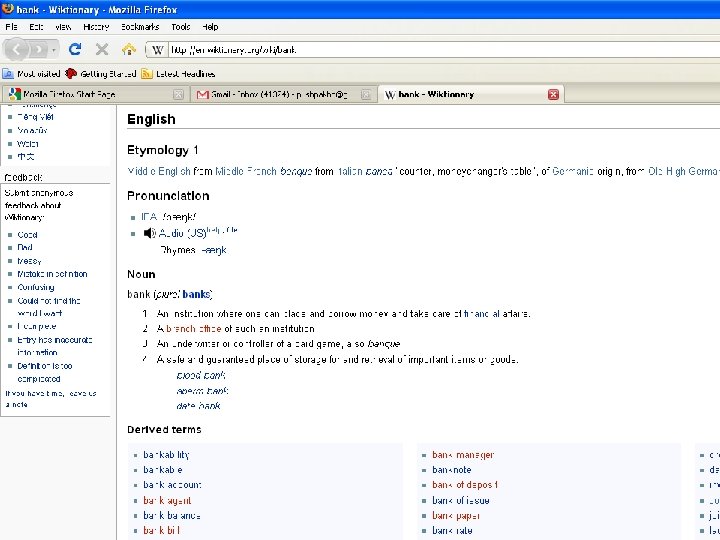Submit 'Entry has inaccurate information' feedback

[55, 346]
